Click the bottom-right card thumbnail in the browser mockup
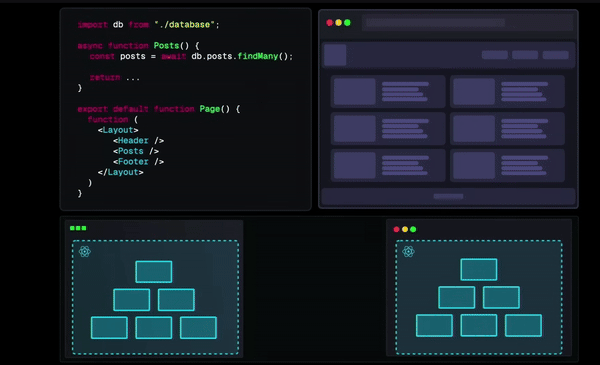Viewport: 600px width, 365px height. [x=474, y=165]
